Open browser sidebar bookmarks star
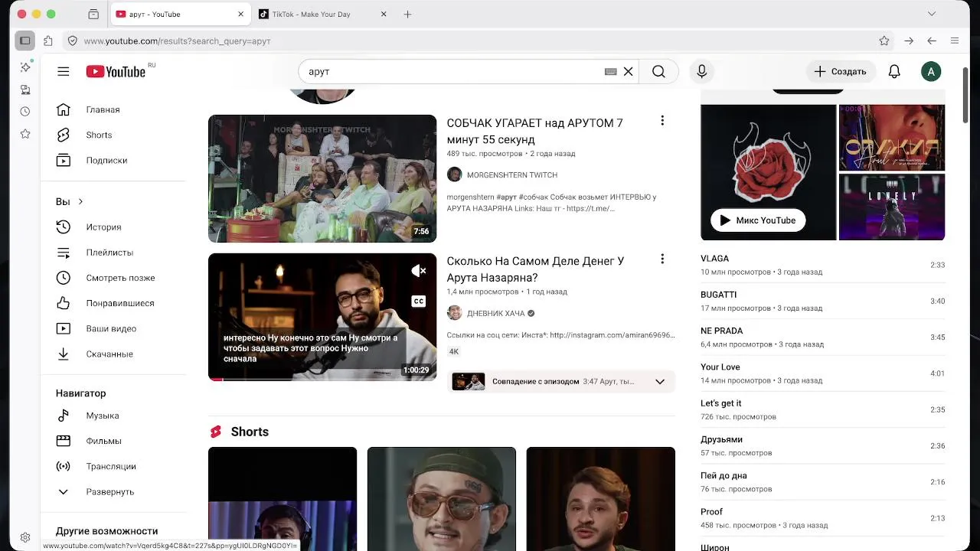 pyautogui.click(x=25, y=134)
